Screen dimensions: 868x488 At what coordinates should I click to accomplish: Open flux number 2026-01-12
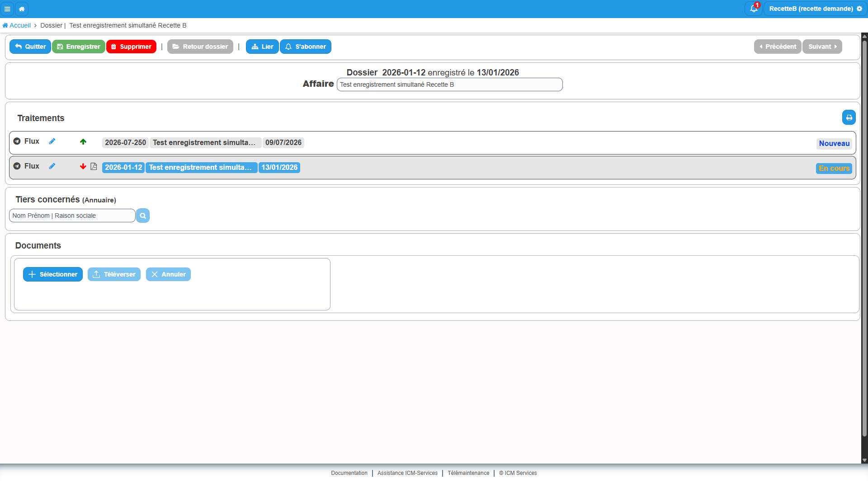coord(123,168)
